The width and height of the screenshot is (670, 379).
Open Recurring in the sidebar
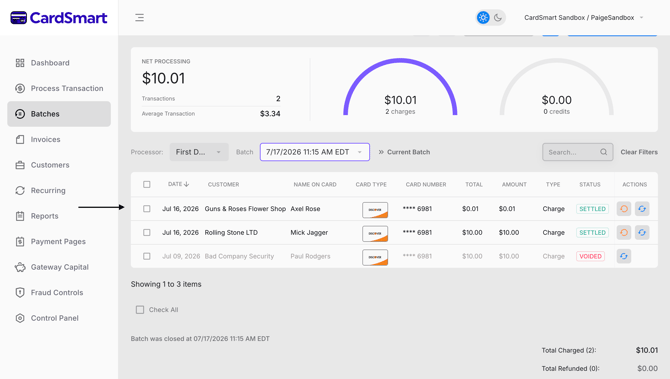coord(59,191)
